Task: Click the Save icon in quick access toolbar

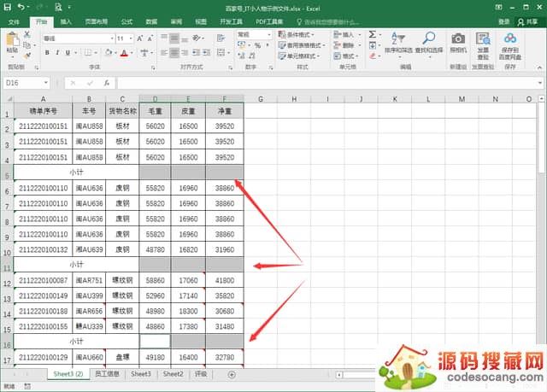Action: click(9, 6)
